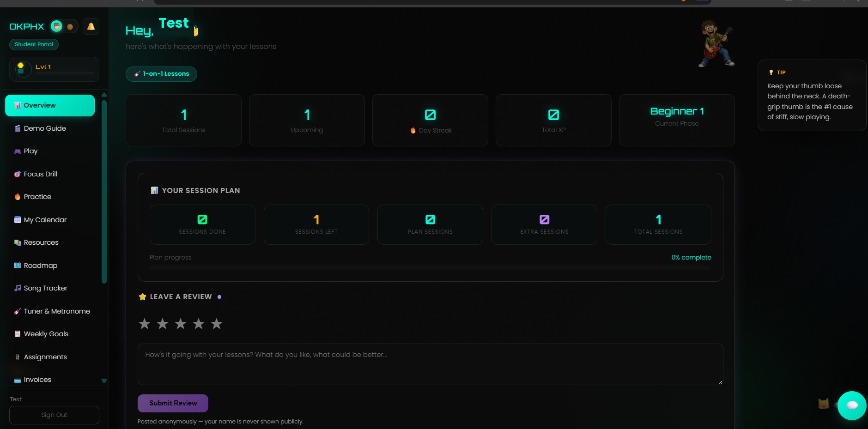
Task: Open Assignments in the sidebar
Action: tap(50, 357)
